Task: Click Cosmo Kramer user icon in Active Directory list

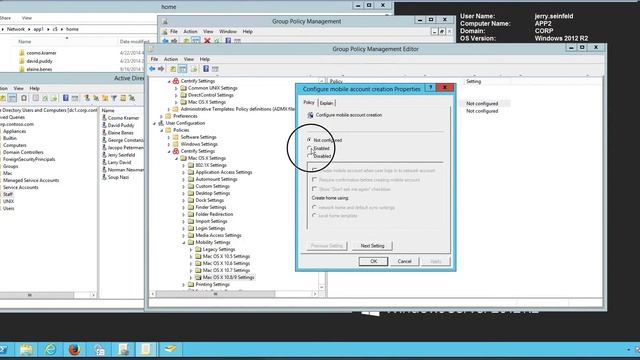Action: 104,118
